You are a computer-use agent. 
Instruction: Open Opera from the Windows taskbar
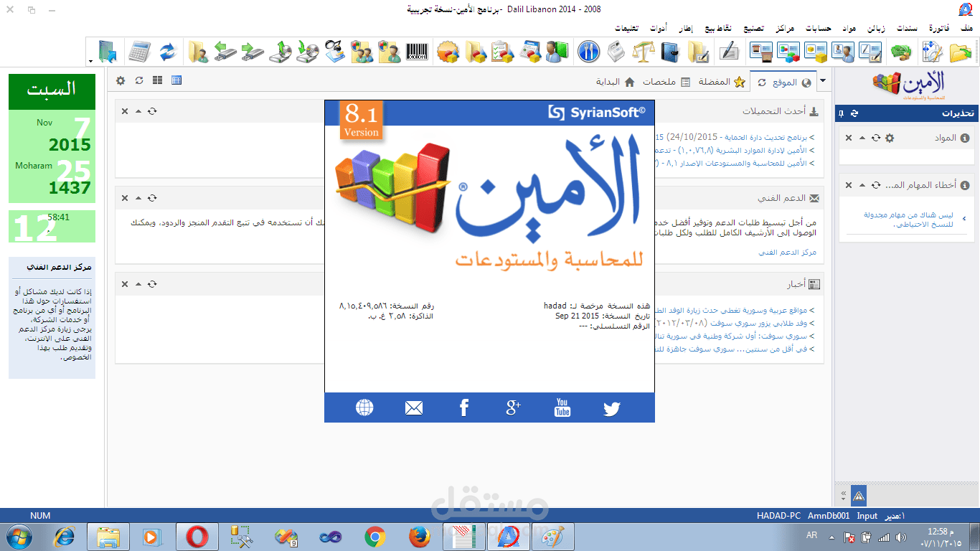click(197, 536)
